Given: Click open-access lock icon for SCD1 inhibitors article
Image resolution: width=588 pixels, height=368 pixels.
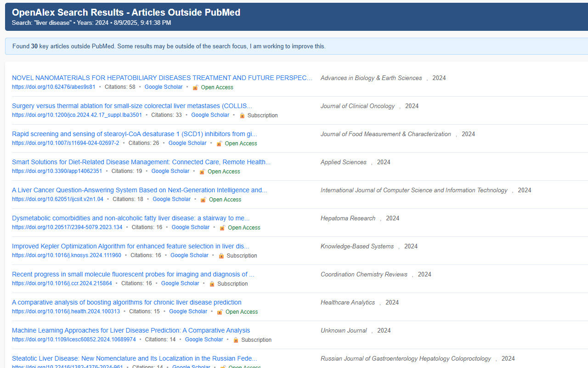Looking at the screenshot, I should tap(219, 144).
